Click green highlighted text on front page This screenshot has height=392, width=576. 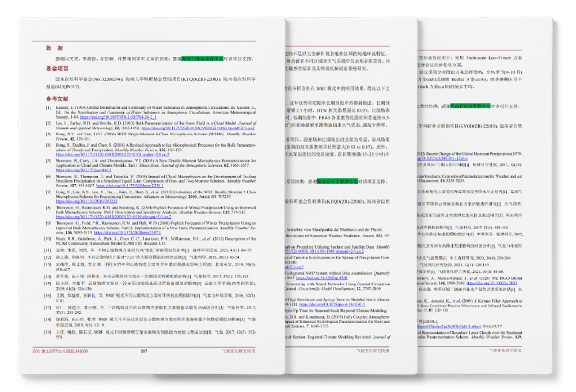204,59
